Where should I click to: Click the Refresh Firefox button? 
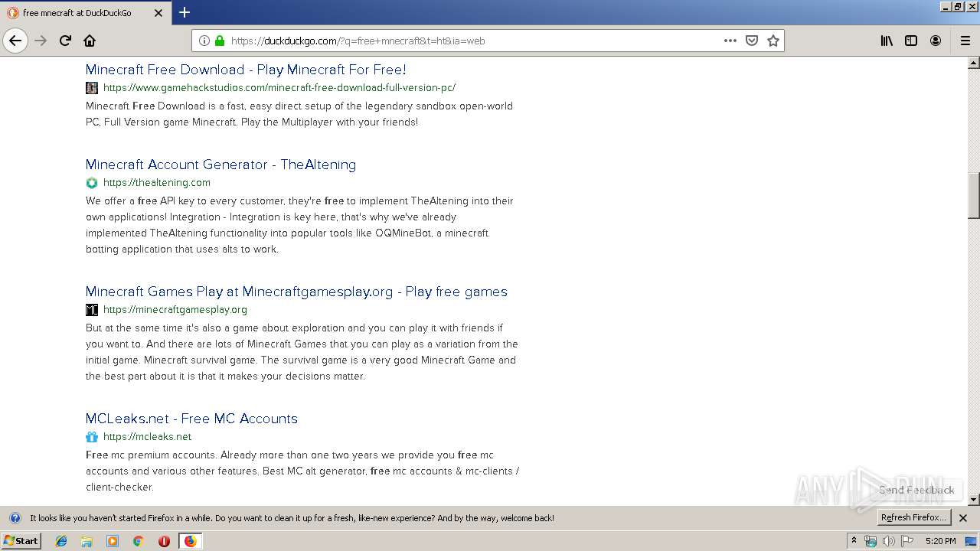tap(913, 518)
